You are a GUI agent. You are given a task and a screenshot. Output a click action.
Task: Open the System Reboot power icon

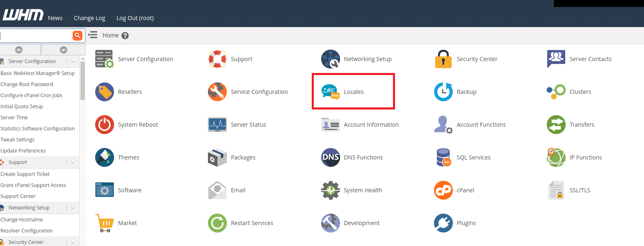pos(105,125)
